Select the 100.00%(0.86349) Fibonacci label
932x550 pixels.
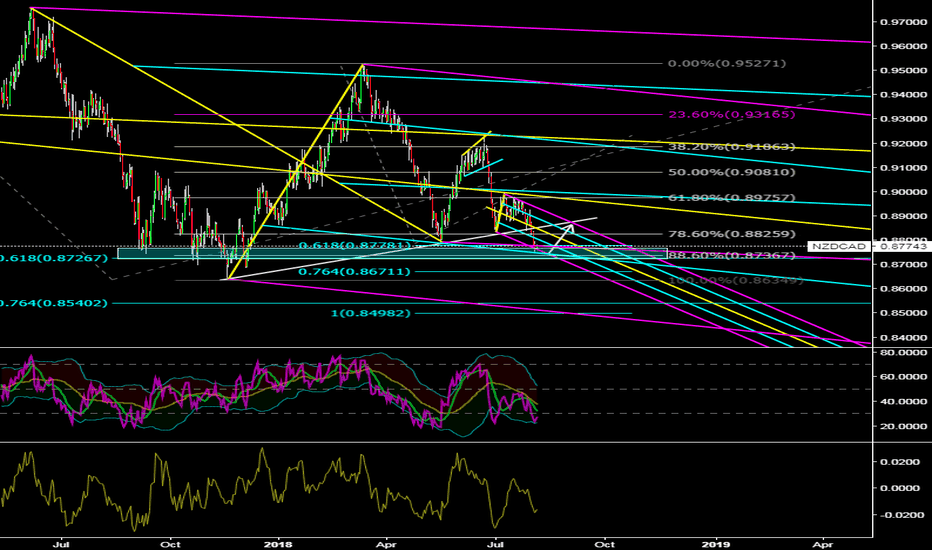point(735,280)
